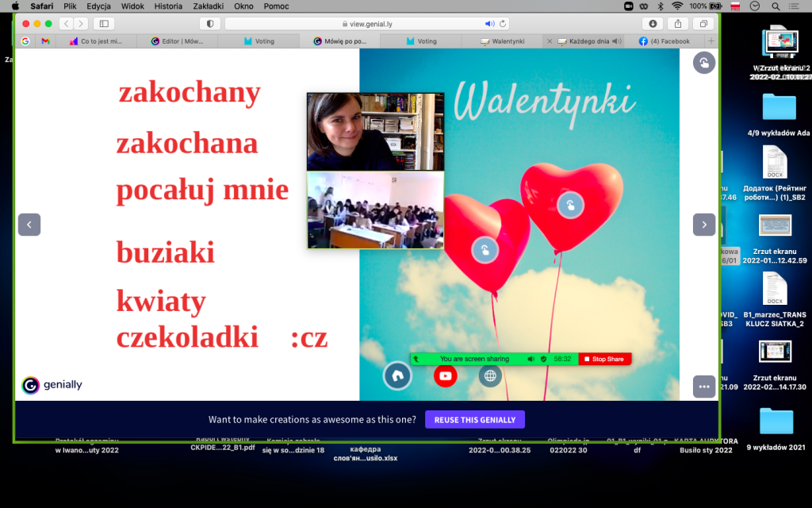Mute the audio of the 'Każdego dnia' tab
812x508 pixels.
[x=616, y=41]
